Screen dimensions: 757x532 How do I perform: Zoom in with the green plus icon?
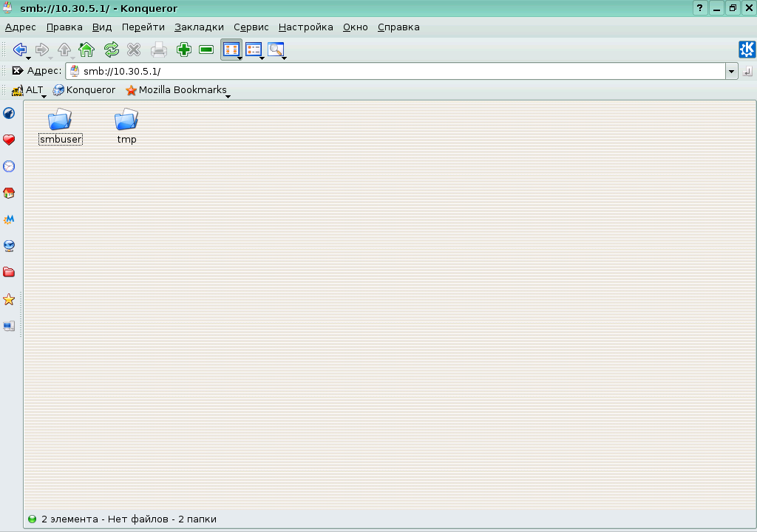(x=182, y=50)
